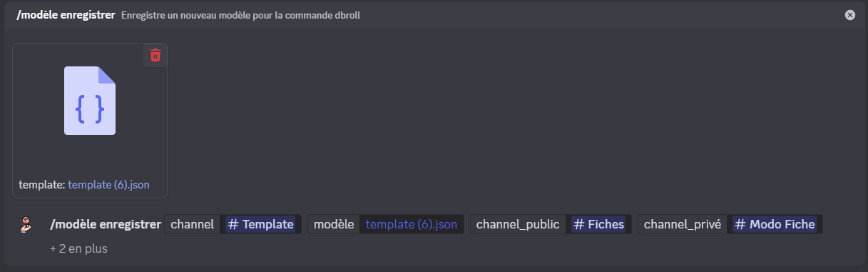The image size is (868, 272).
Task: Close the command bar with X icon
Action: coord(850,15)
